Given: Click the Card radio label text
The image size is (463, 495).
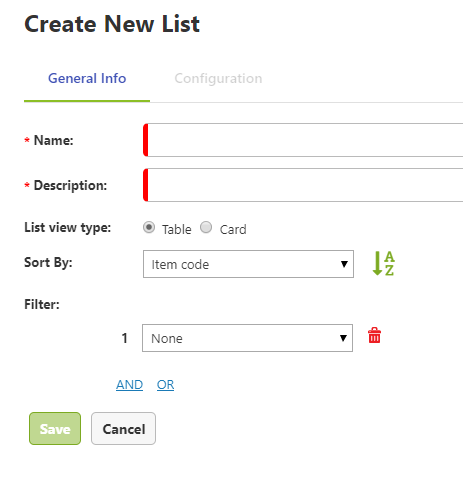Looking at the screenshot, I should (233, 229).
